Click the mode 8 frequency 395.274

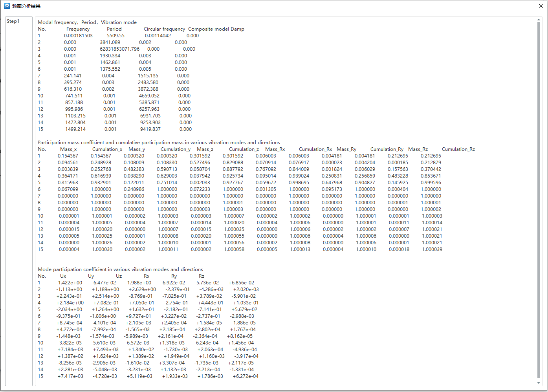[73, 82]
